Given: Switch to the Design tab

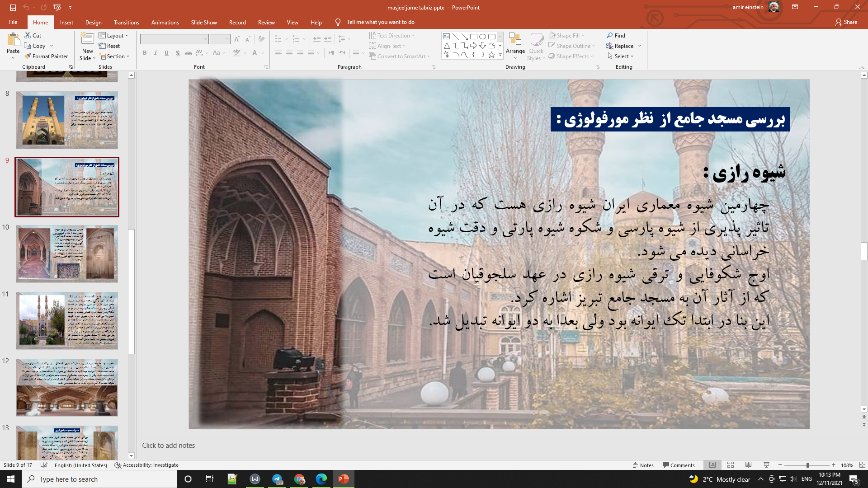Looking at the screenshot, I should point(93,22).
